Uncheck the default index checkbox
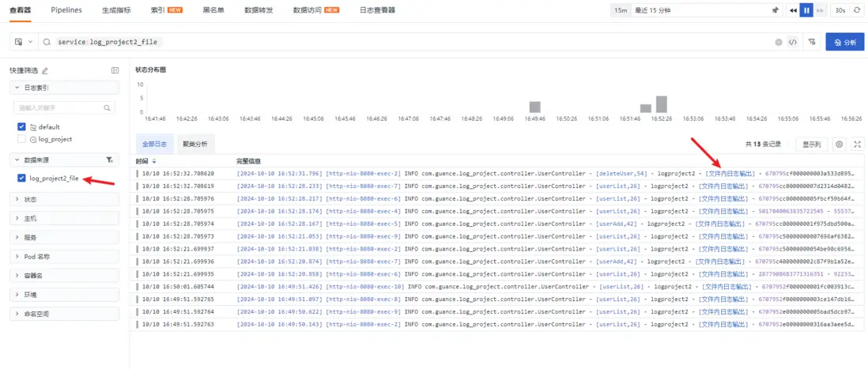Viewport: 868px width, 369px height. [x=21, y=126]
